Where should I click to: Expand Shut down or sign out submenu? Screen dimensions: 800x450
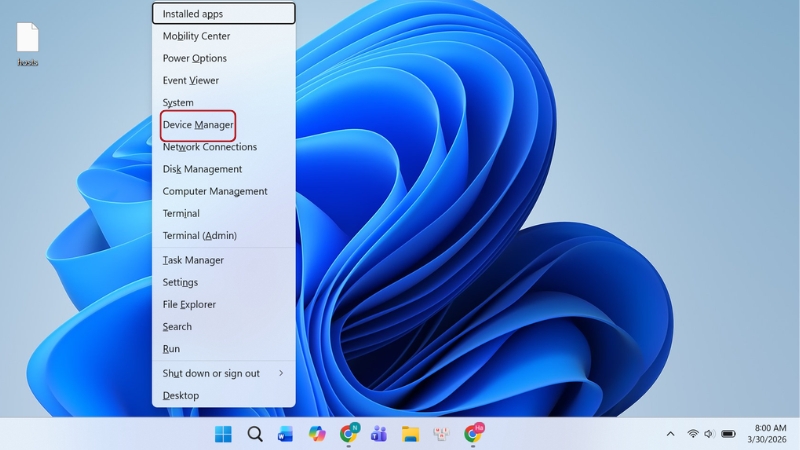tap(223, 373)
